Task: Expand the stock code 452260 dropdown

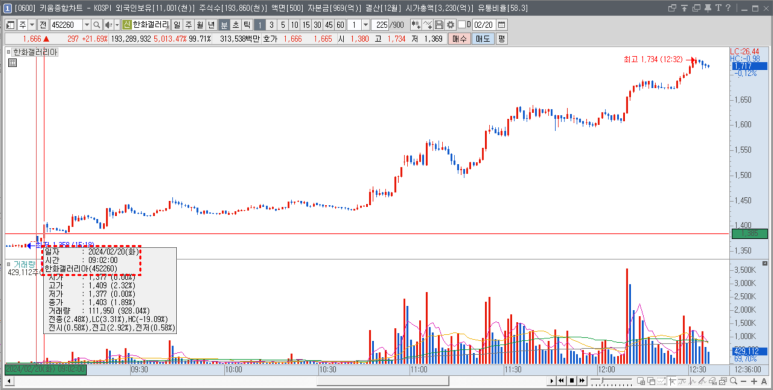Action: pos(87,25)
